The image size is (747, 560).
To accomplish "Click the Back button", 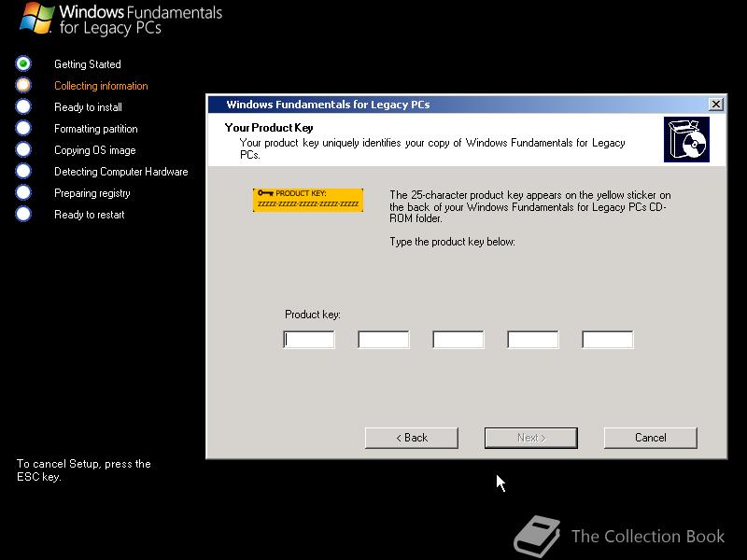I will pos(412,438).
